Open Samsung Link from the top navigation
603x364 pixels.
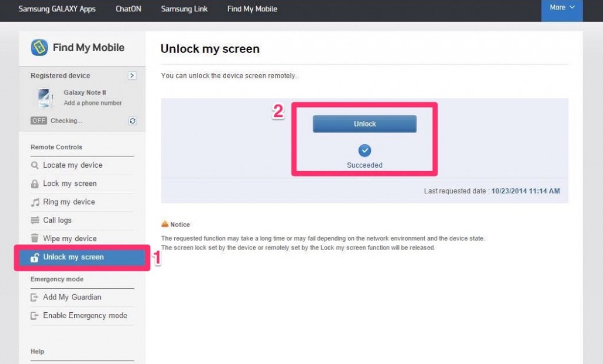point(184,9)
